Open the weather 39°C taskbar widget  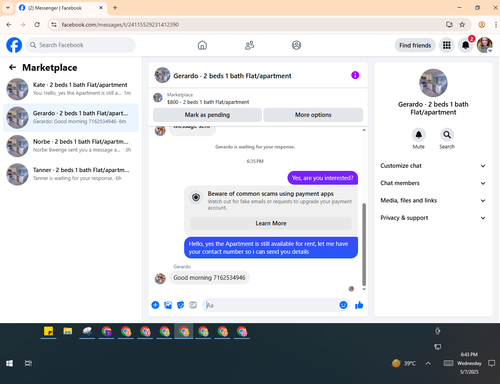(x=404, y=363)
